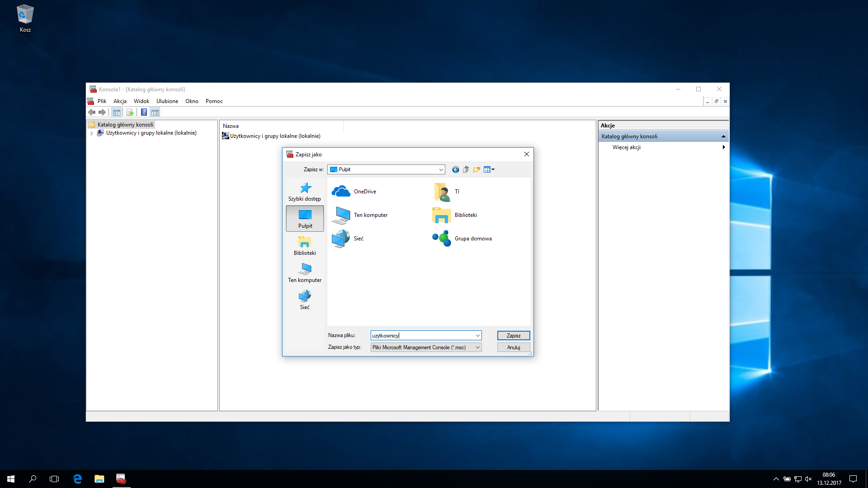Click the Kosz recycle bin desktop icon

pos(25,19)
